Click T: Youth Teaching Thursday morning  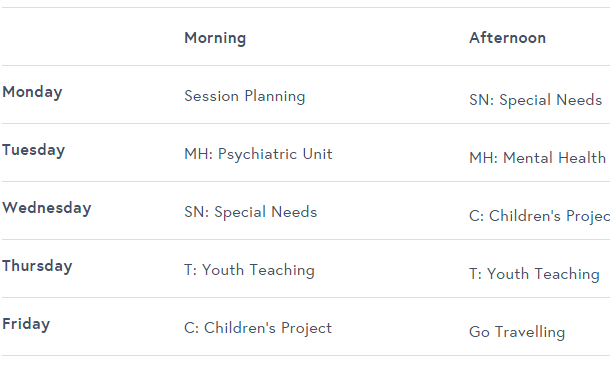[249, 270]
